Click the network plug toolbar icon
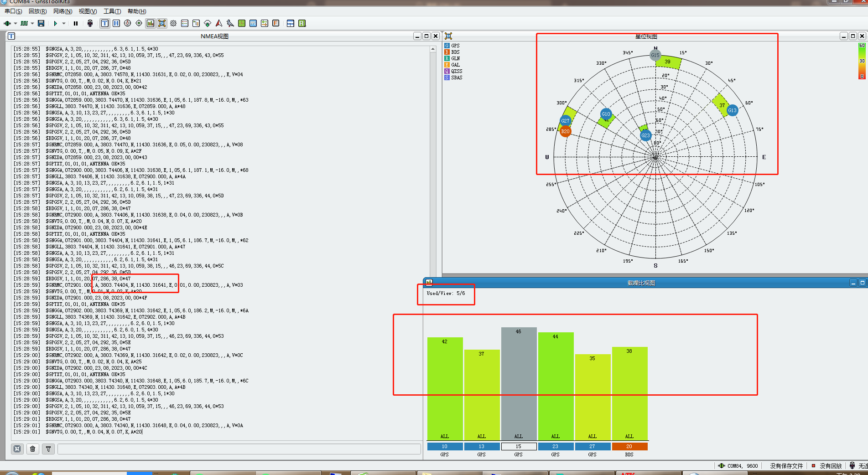Image resolution: width=868 pixels, height=475 pixels. pos(90,23)
